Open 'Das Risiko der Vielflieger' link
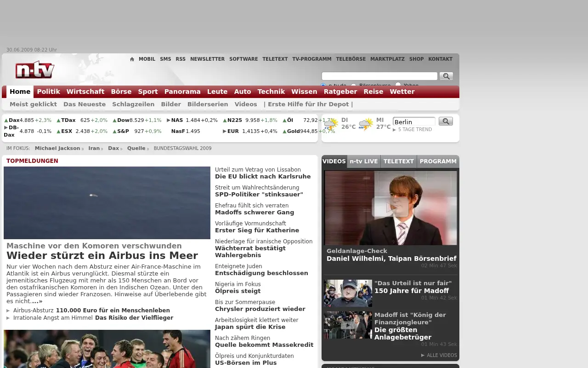This screenshot has width=588, height=368. tap(134, 318)
